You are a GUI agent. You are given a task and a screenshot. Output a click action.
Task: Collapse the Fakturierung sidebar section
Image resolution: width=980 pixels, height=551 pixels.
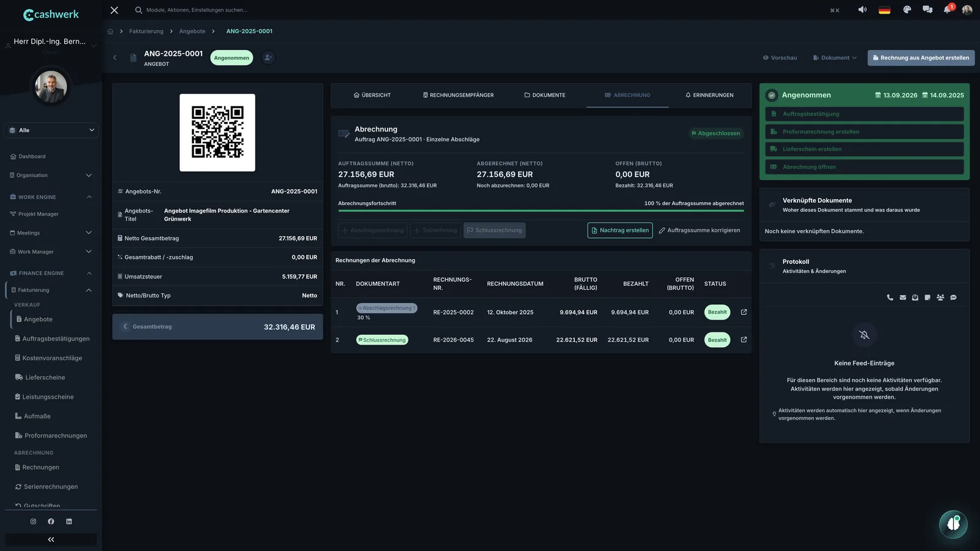[x=51, y=290]
